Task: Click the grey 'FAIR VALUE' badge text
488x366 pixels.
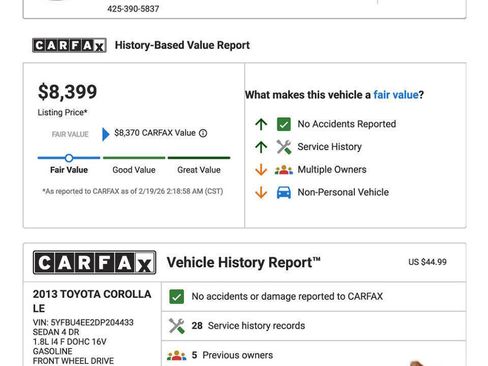Action: (70, 134)
